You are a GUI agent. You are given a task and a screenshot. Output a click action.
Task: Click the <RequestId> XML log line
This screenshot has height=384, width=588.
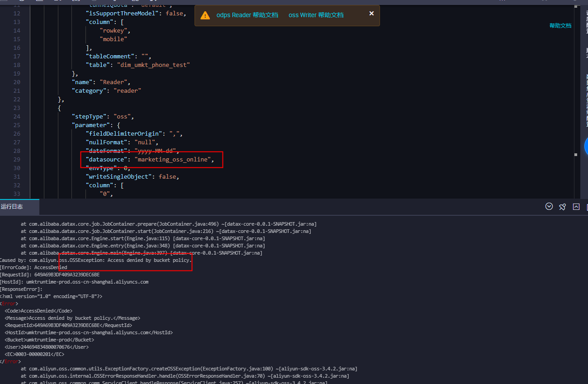(x=68, y=326)
